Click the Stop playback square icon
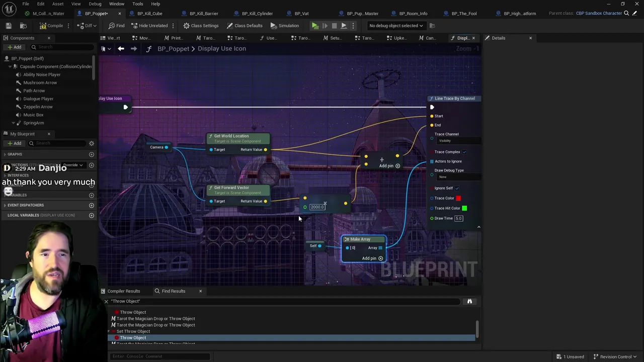Screen dimensions: 644x362 click(334, 26)
